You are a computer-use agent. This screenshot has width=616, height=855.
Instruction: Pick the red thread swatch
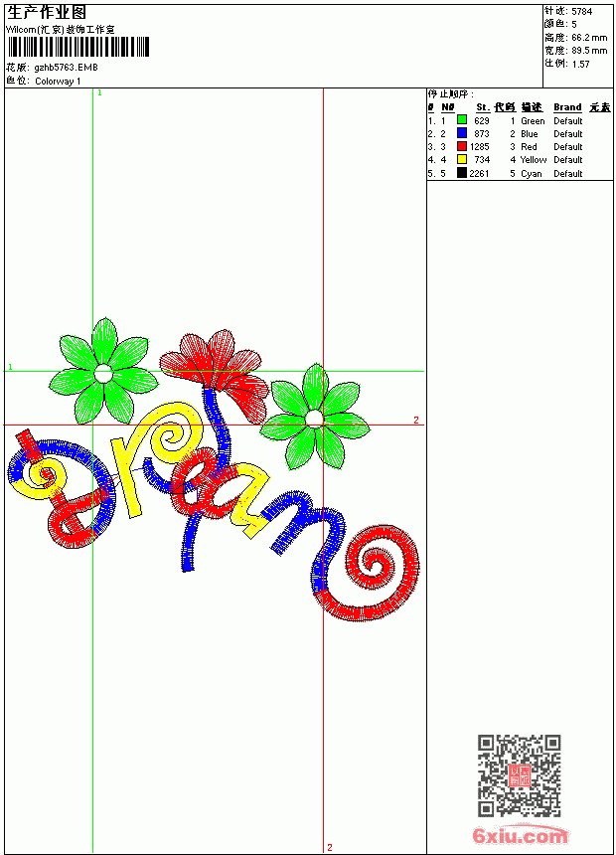(x=462, y=146)
